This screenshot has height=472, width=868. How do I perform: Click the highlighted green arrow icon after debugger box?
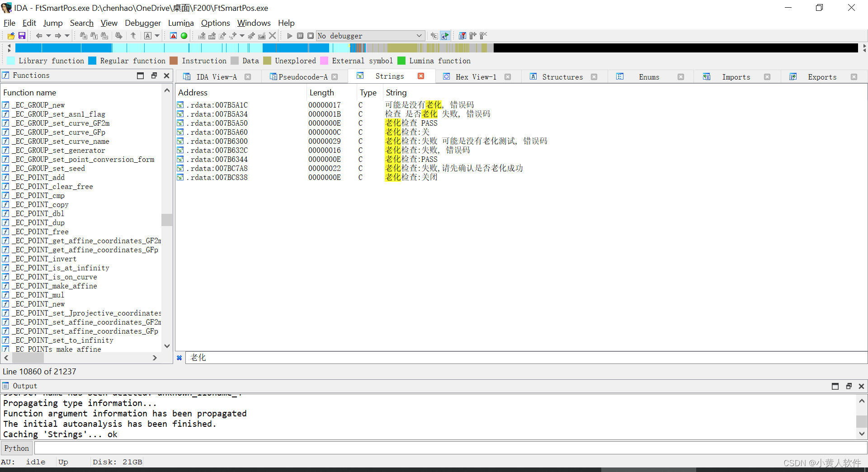point(445,36)
